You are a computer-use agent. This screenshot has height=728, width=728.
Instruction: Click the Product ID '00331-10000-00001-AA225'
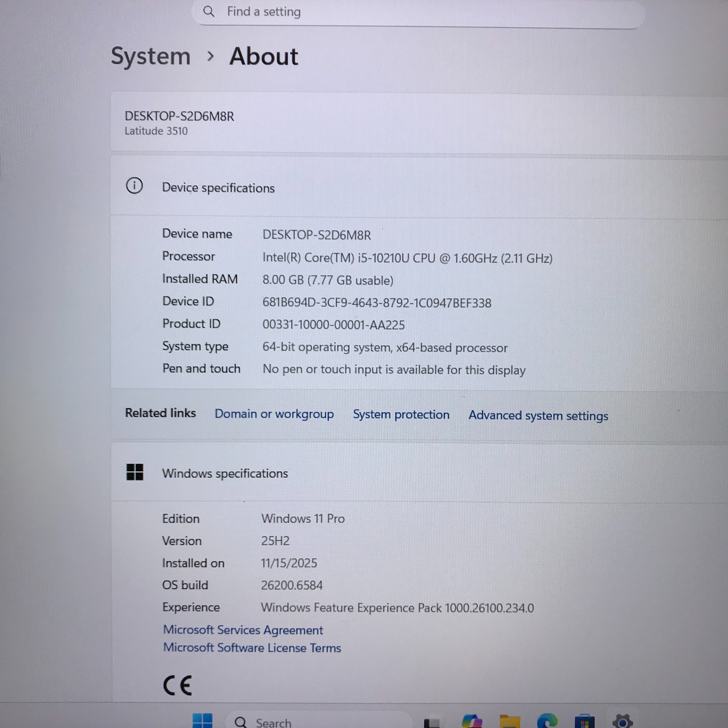pyautogui.click(x=334, y=325)
